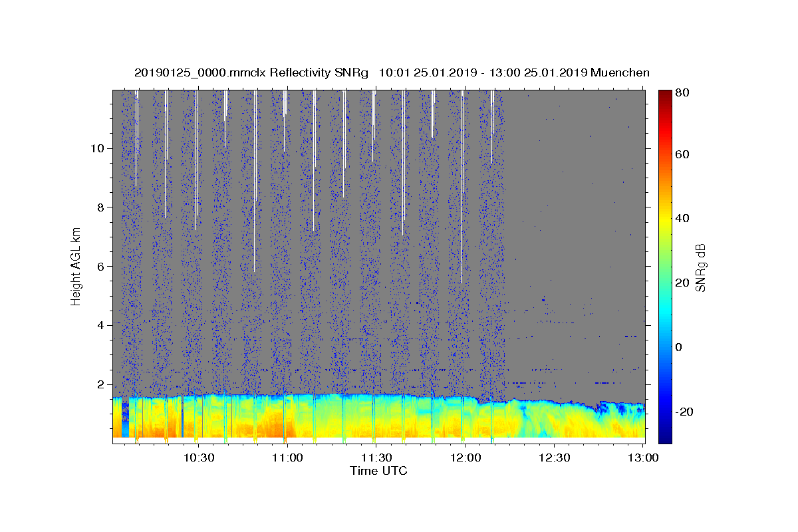Click the 'Time UTC' axis label
This screenshot has height=532, width=798.
378,471
